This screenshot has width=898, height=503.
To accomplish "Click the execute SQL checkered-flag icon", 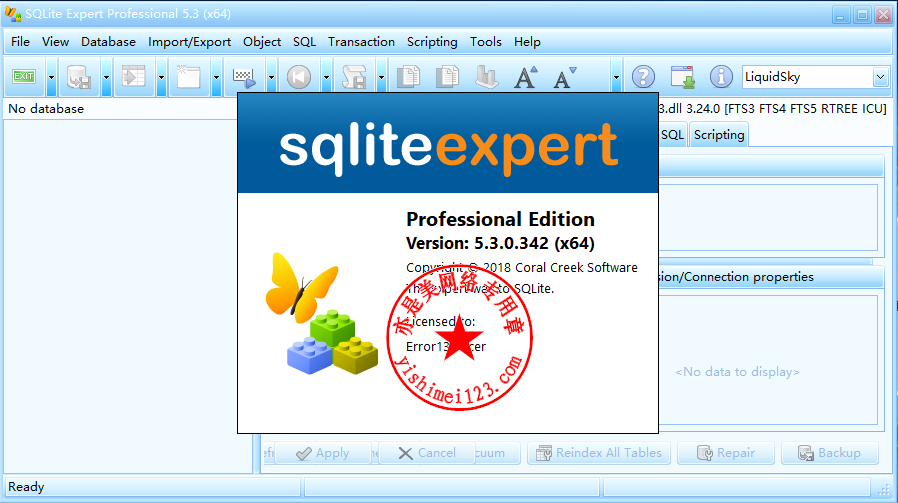I will 243,77.
